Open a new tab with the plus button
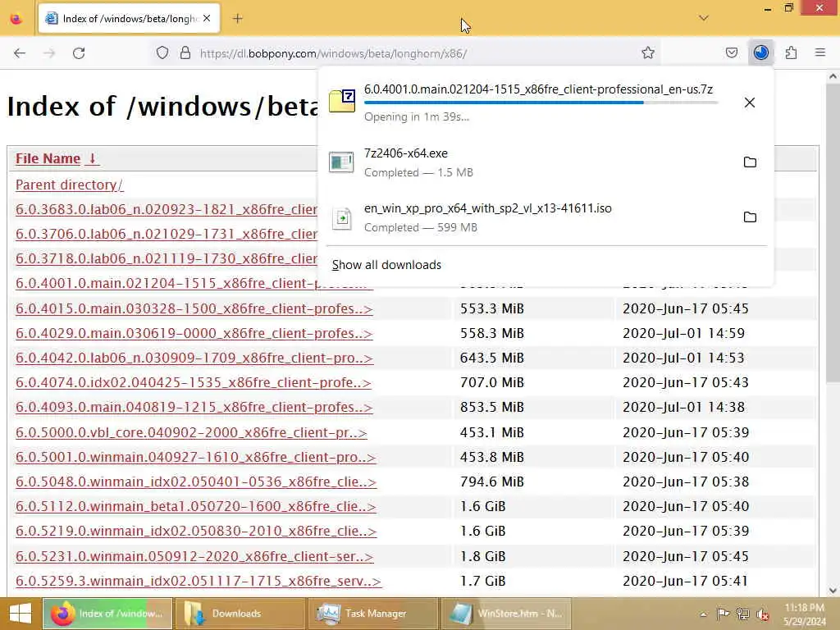The width and height of the screenshot is (840, 630). 238,19
